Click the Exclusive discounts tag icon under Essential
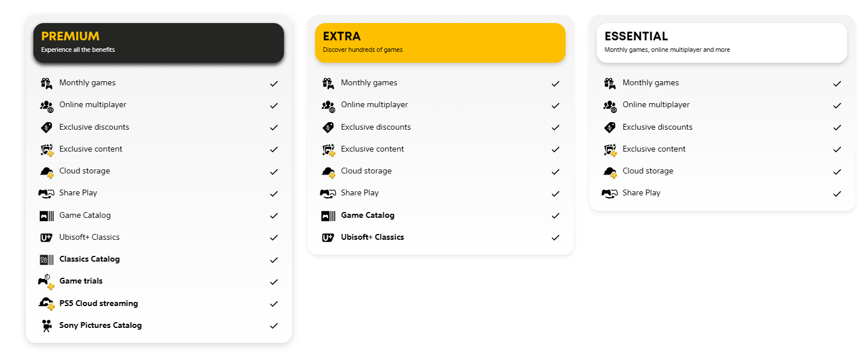The height and width of the screenshot is (355, 868). coord(609,127)
